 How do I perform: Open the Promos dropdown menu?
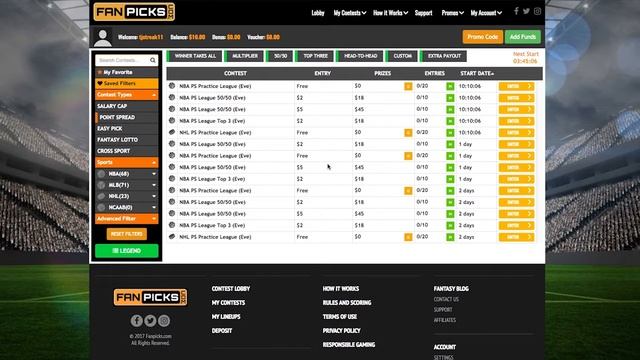point(453,13)
